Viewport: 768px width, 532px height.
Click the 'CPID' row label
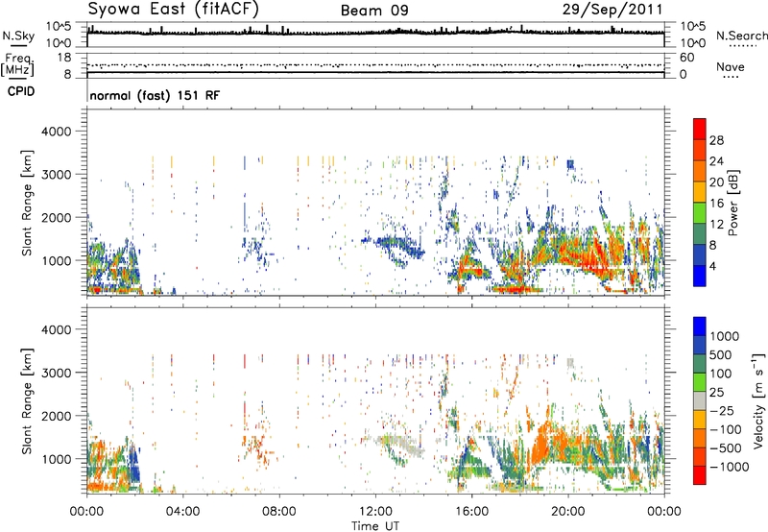pos(21,91)
